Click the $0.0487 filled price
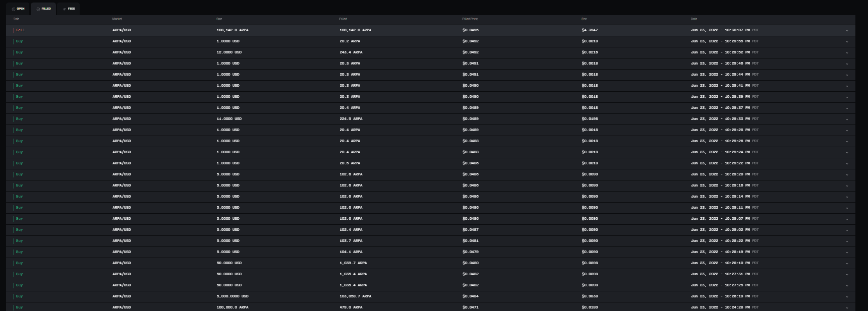 471,230
